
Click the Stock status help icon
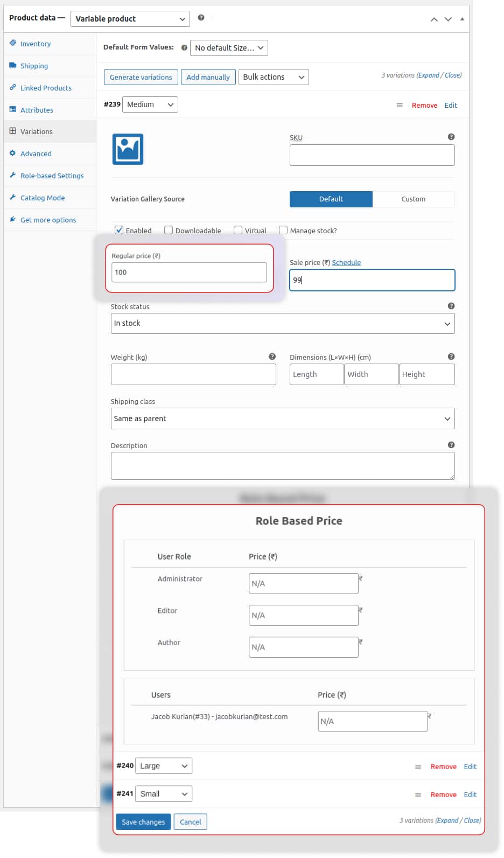coord(451,306)
